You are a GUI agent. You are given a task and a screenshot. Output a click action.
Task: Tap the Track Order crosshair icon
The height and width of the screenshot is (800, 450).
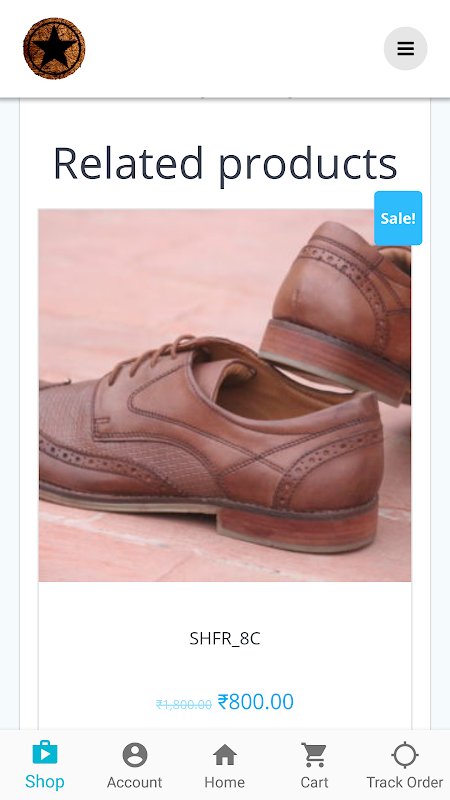click(405, 755)
